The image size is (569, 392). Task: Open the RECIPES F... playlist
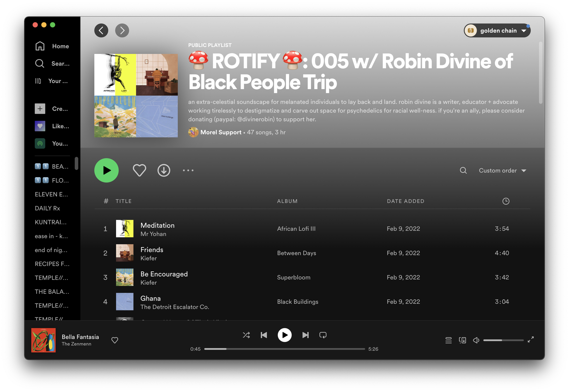tap(52, 264)
